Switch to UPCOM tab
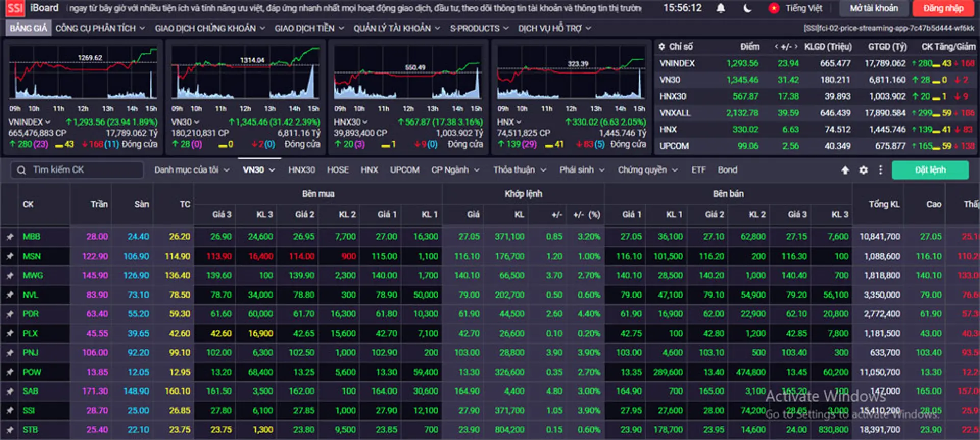980x440 pixels. pos(405,170)
